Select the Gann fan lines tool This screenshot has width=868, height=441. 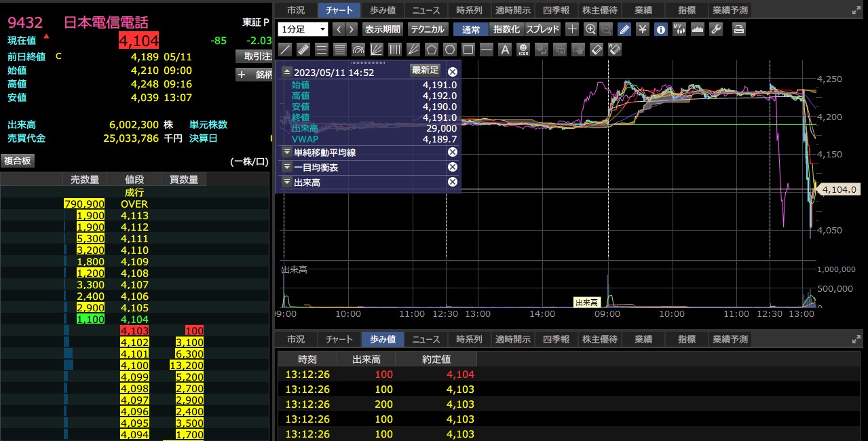coord(413,50)
